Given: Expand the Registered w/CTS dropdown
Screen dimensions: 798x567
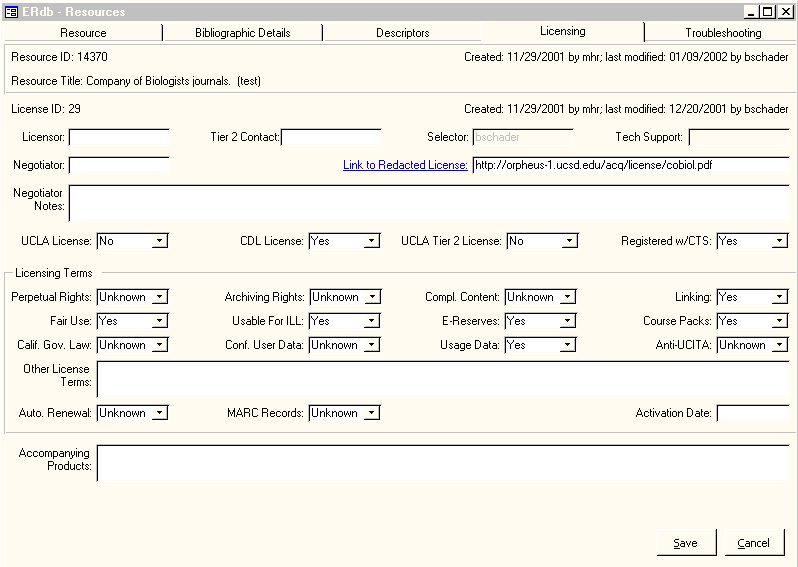Looking at the screenshot, I should point(780,241).
